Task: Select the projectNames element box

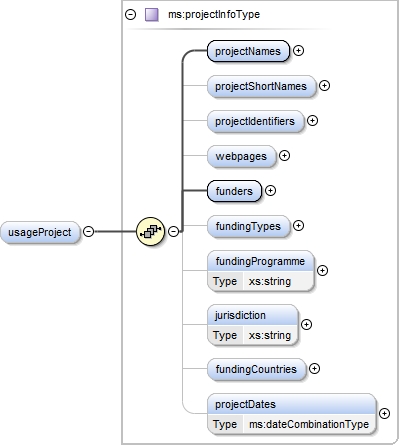Action: (x=248, y=51)
